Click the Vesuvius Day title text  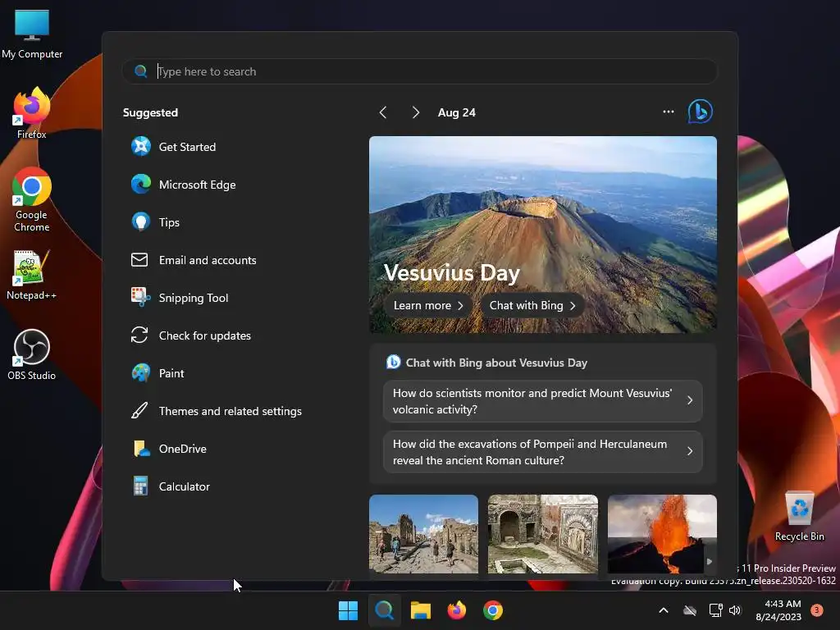452,272
